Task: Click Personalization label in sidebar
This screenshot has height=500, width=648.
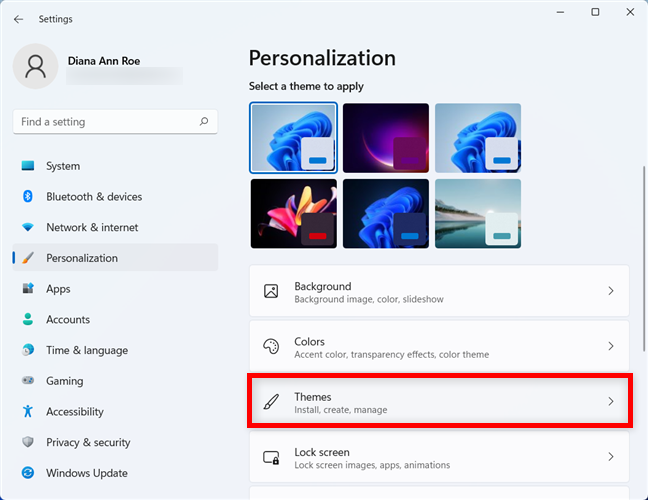Action: pyautogui.click(x=82, y=258)
